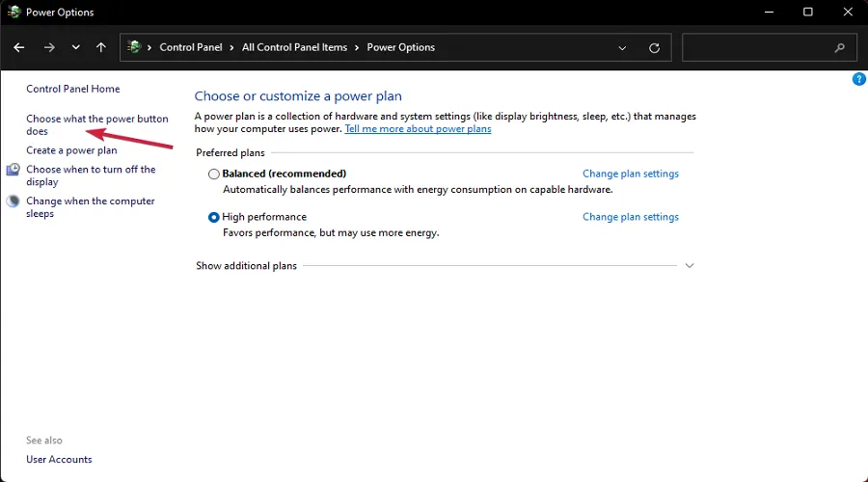868x482 pixels.
Task: Click the blue Help question mark icon
Action: pos(858,79)
